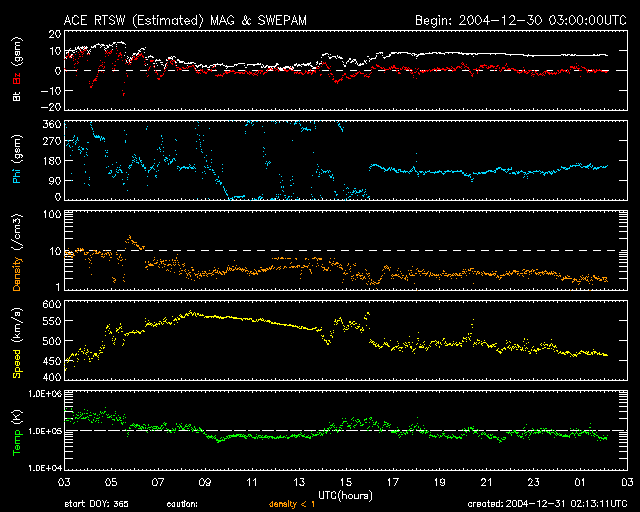Click the "1.0E+06" tick on the Temp axis

pyautogui.click(x=45, y=394)
